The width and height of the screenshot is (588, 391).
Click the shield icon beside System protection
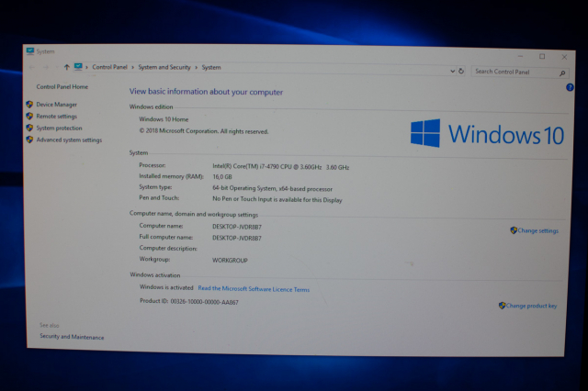coord(29,128)
